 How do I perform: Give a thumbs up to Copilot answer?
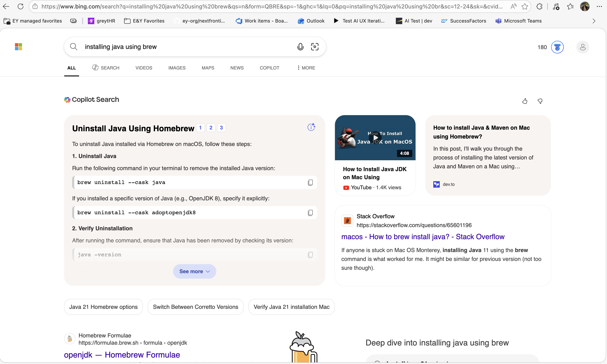pos(525,101)
